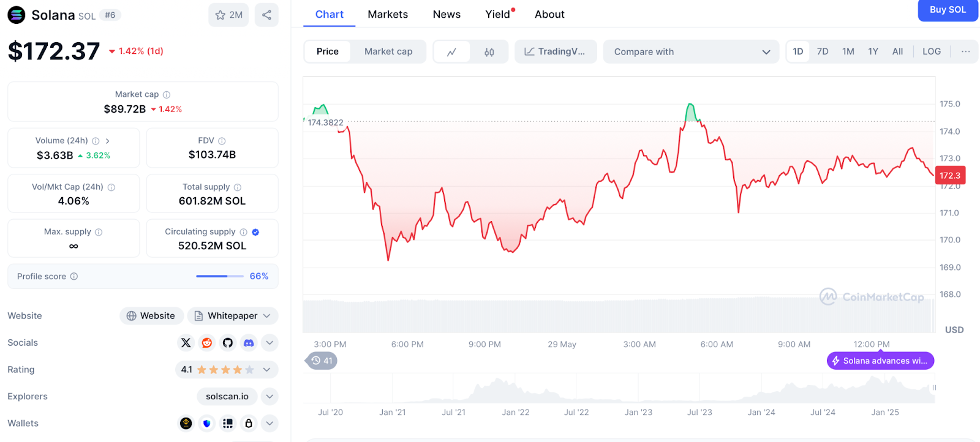Open the Compare with dropdown
The height and width of the screenshot is (442, 980).
[x=692, y=52]
